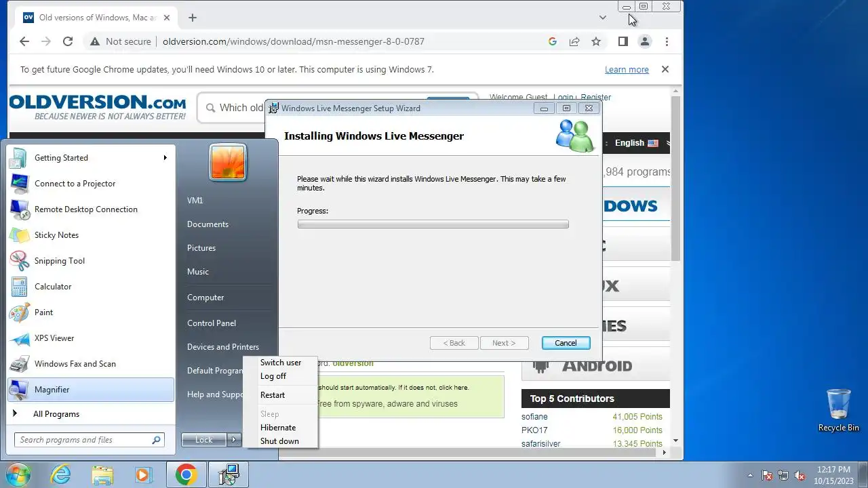Cancel the Messenger installation
Screen dimensions: 868x488
click(566, 343)
